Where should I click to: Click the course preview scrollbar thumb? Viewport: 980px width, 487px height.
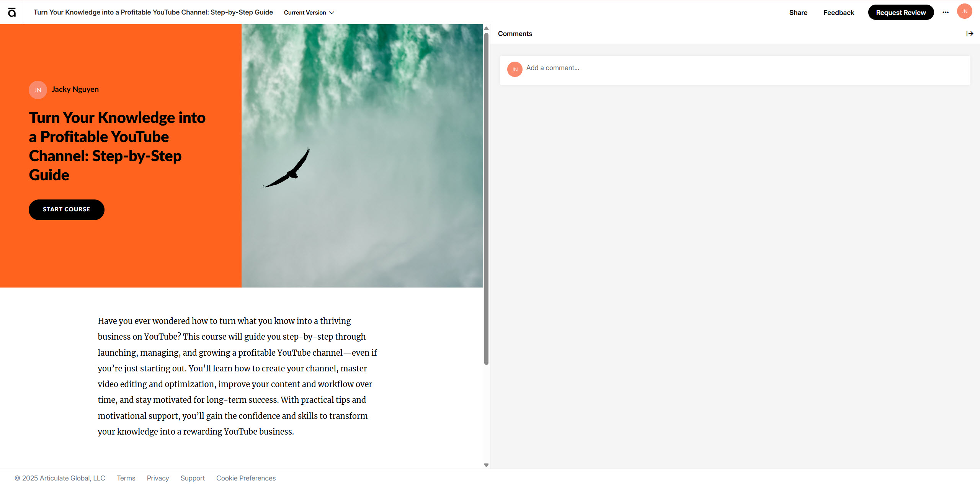486,199
